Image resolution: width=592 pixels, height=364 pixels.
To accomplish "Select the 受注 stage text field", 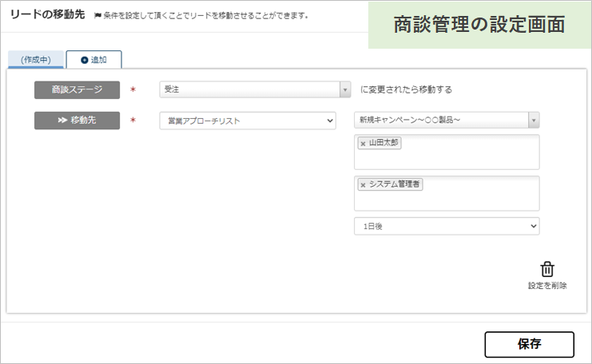I will 248,89.
